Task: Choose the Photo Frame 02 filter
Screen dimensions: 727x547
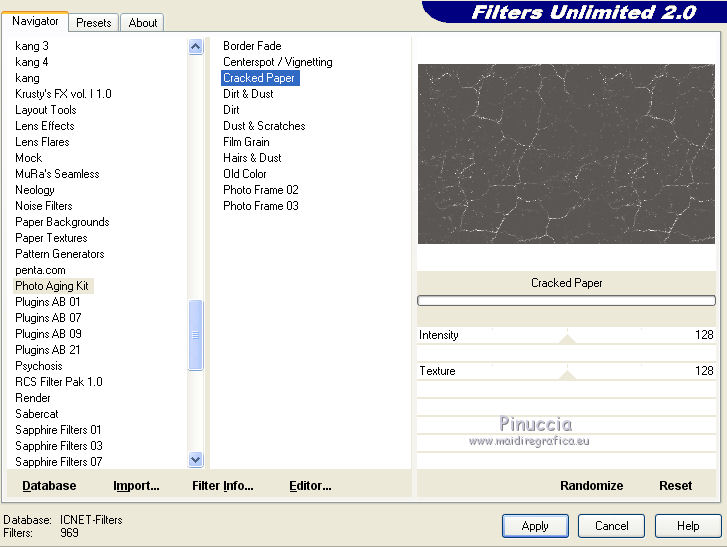Action: [261, 190]
